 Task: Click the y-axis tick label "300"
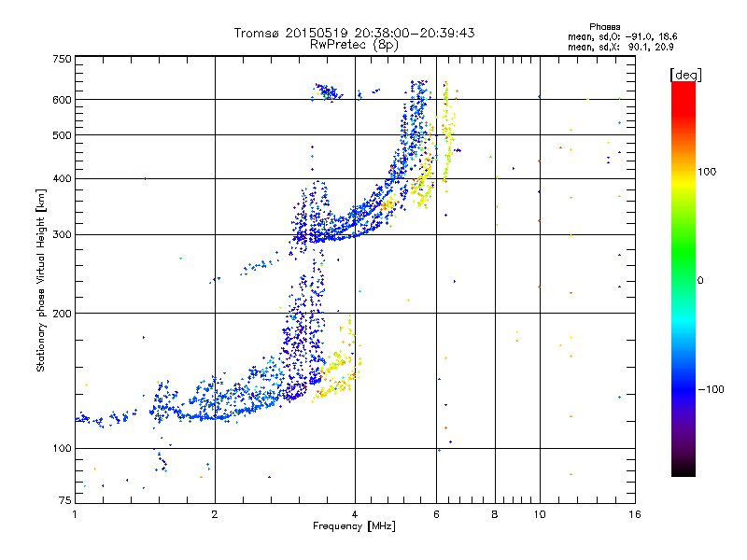(x=62, y=234)
